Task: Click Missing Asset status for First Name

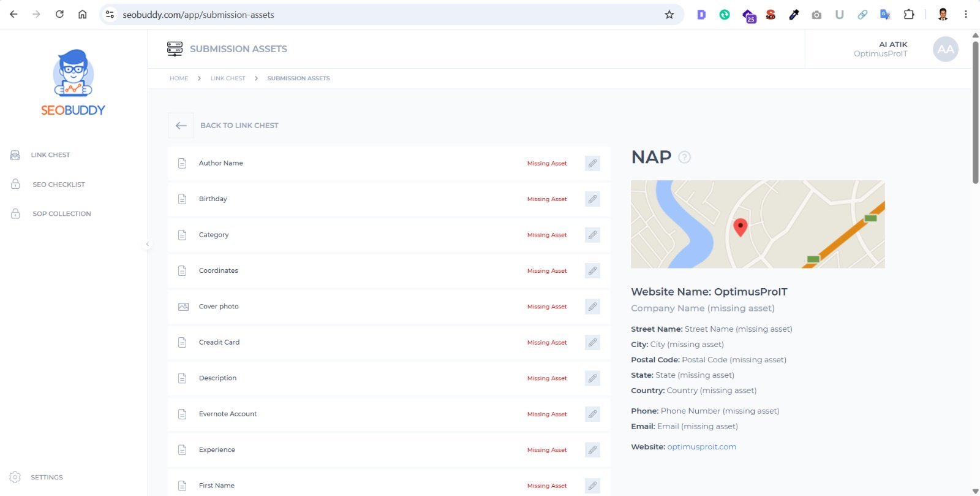Action: click(547, 486)
